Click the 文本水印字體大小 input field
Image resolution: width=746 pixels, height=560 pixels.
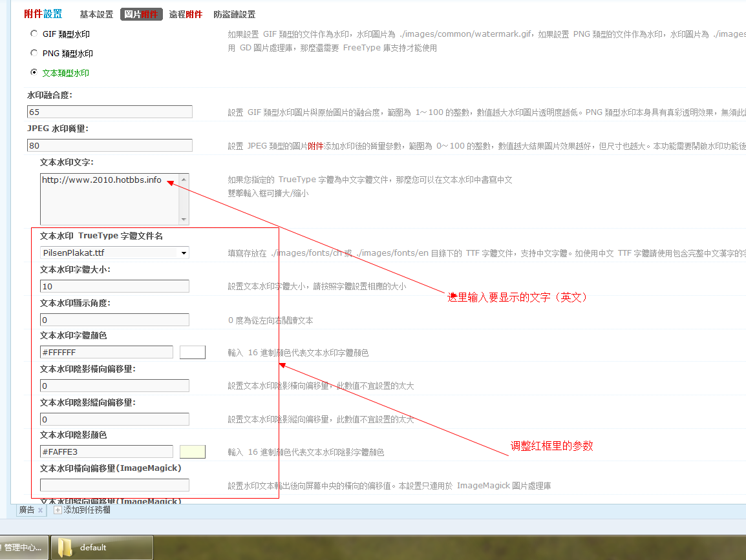coord(114,286)
